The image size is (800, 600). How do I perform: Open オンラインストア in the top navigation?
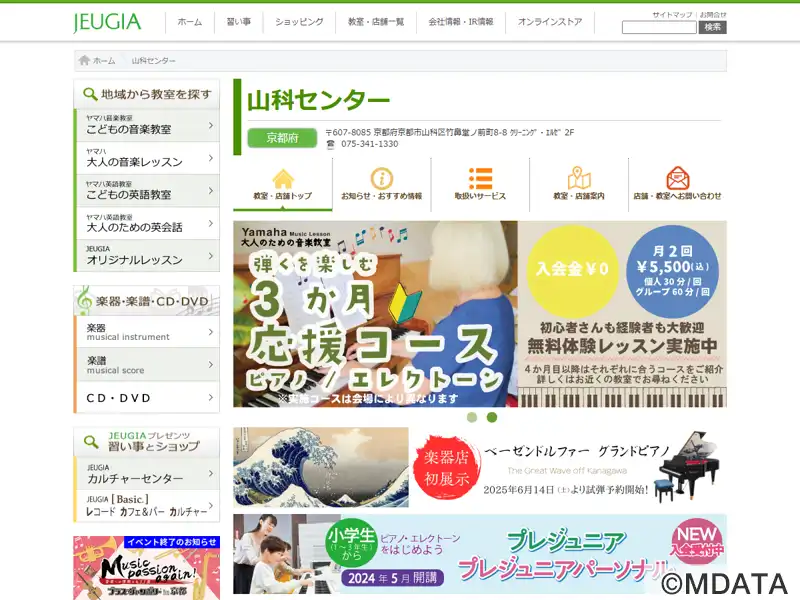(x=550, y=22)
